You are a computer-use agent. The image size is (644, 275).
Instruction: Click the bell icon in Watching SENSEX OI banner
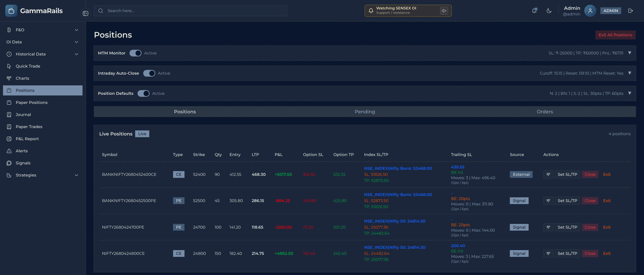tap(371, 11)
